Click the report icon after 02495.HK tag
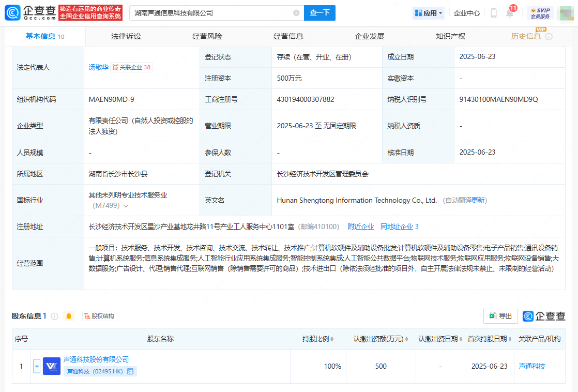Image resolution: width=578 pixels, height=392 pixels. (x=130, y=371)
